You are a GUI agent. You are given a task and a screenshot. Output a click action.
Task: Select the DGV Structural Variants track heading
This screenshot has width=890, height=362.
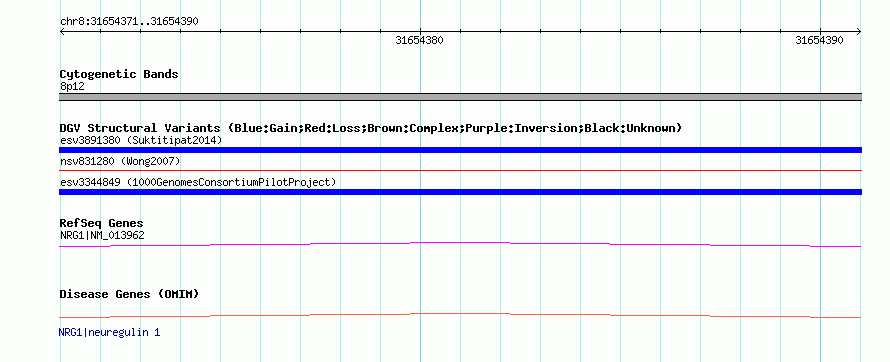point(371,128)
